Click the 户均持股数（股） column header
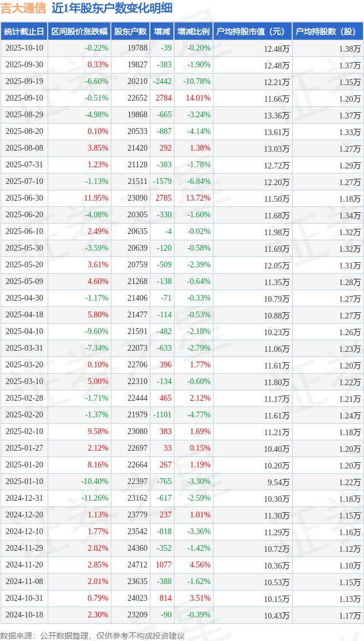 pyautogui.click(x=328, y=32)
